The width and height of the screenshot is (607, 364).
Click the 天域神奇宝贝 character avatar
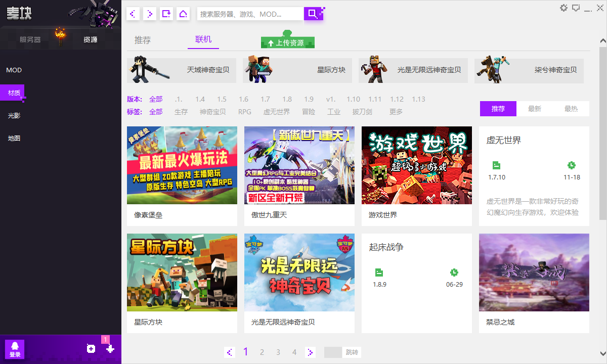(x=149, y=70)
